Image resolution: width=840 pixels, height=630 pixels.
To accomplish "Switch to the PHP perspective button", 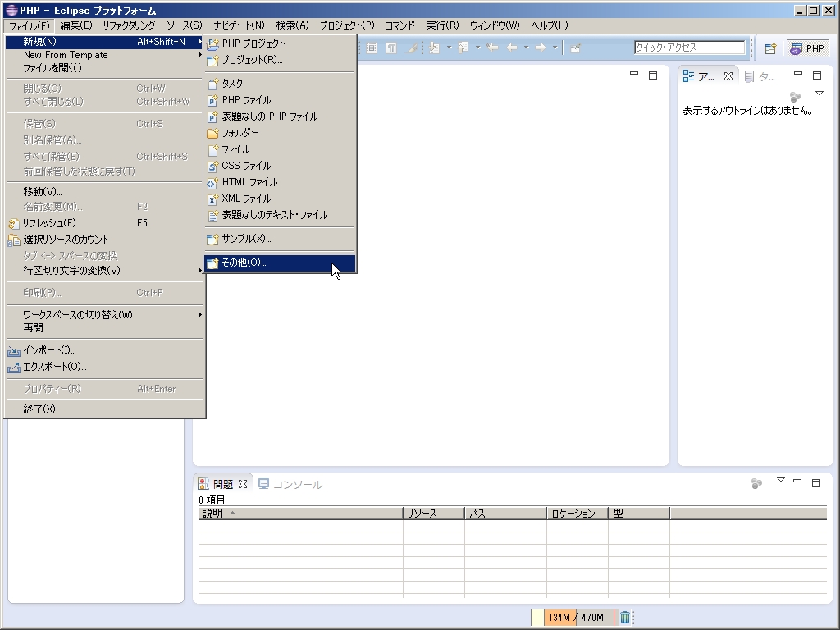I will click(x=808, y=48).
